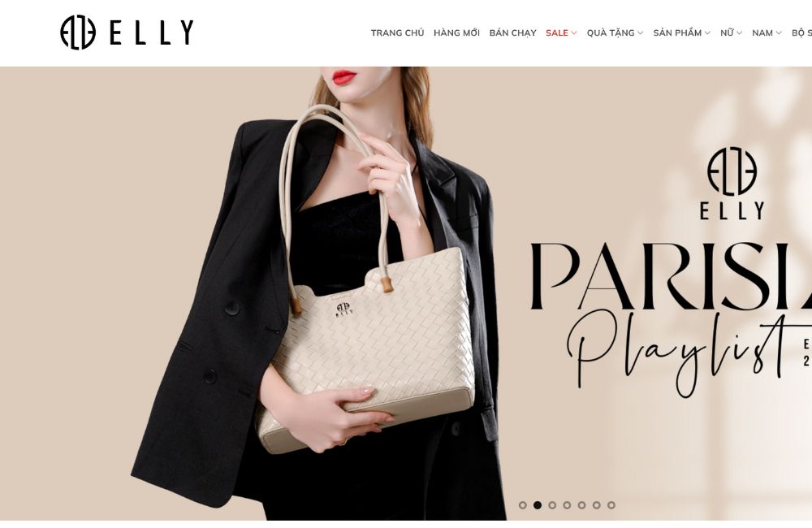This screenshot has width=812, height=528.
Task: Select the last carousel dot
Action: point(611,505)
